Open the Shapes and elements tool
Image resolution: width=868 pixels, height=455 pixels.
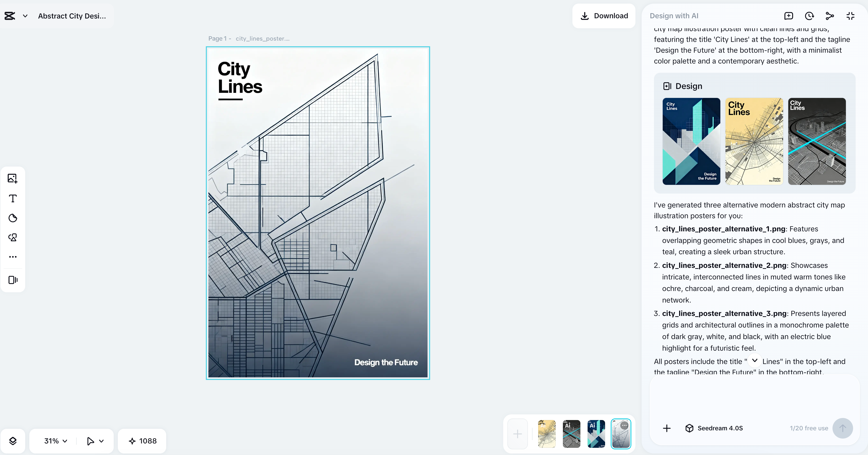pos(12,237)
